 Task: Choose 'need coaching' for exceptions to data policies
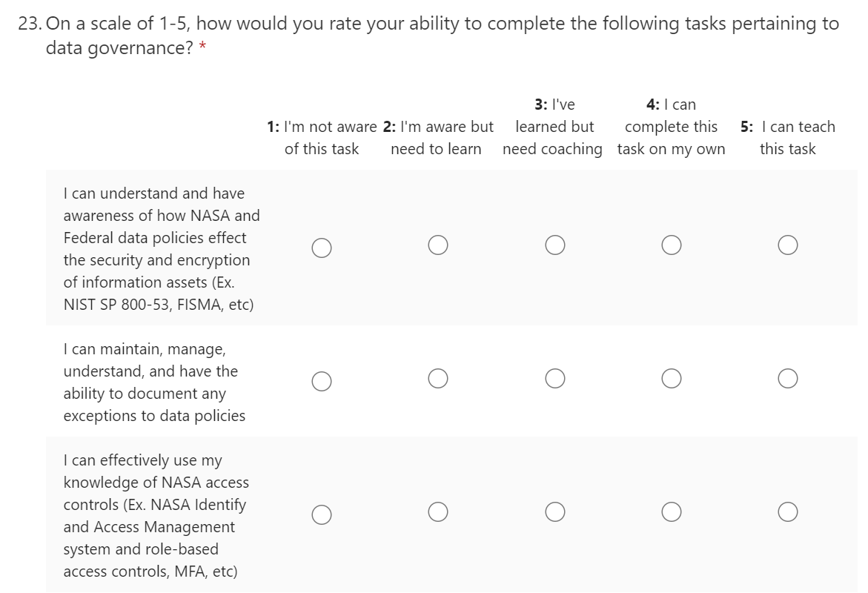555,379
